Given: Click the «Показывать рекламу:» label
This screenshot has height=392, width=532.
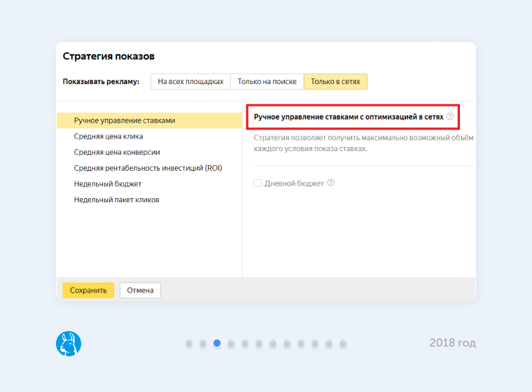Looking at the screenshot, I should click(101, 81).
